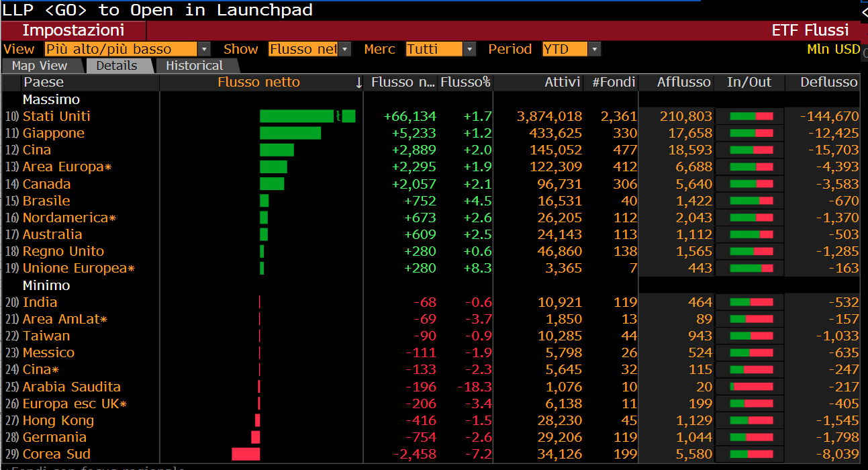This screenshot has height=470, width=868.
Task: Open the Period YTD dropdown arrow
Action: tap(595, 49)
